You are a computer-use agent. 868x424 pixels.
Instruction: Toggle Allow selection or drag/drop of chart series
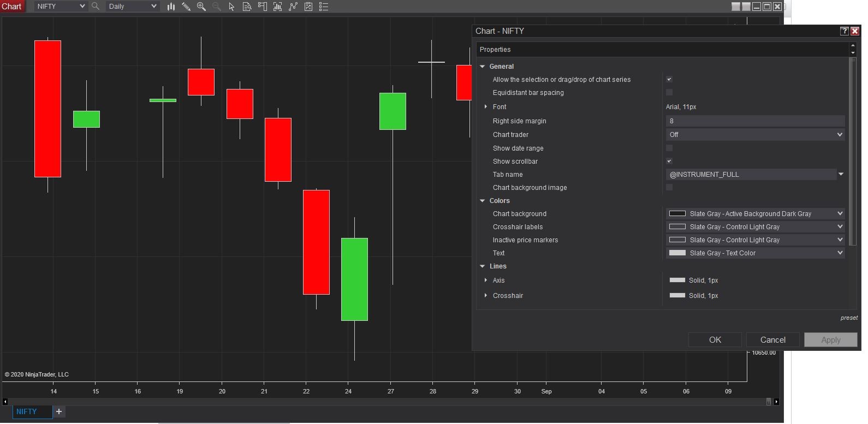pyautogui.click(x=669, y=80)
